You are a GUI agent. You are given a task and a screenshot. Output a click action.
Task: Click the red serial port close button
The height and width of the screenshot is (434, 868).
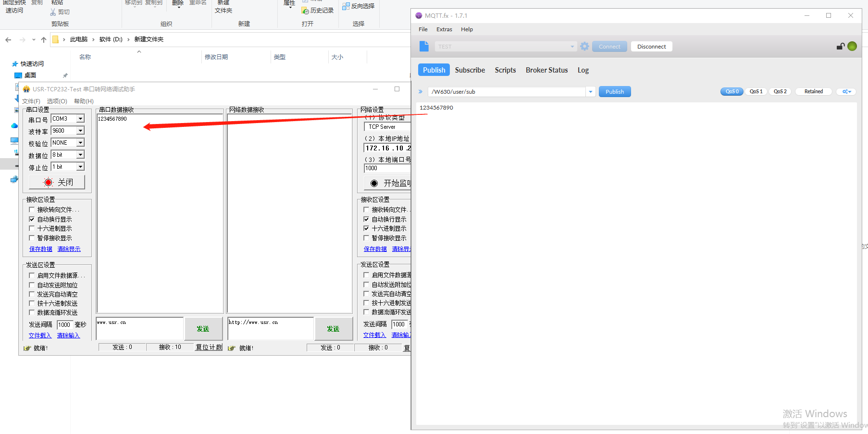click(57, 183)
